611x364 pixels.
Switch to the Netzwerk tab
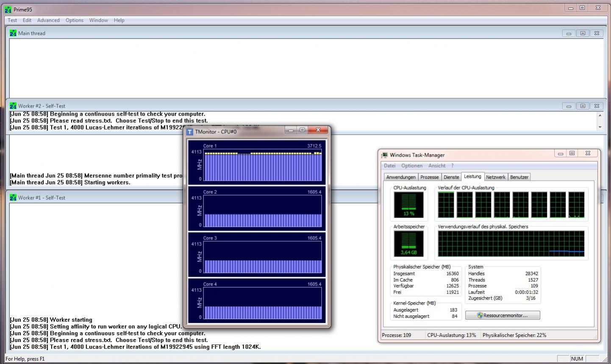coord(496,177)
